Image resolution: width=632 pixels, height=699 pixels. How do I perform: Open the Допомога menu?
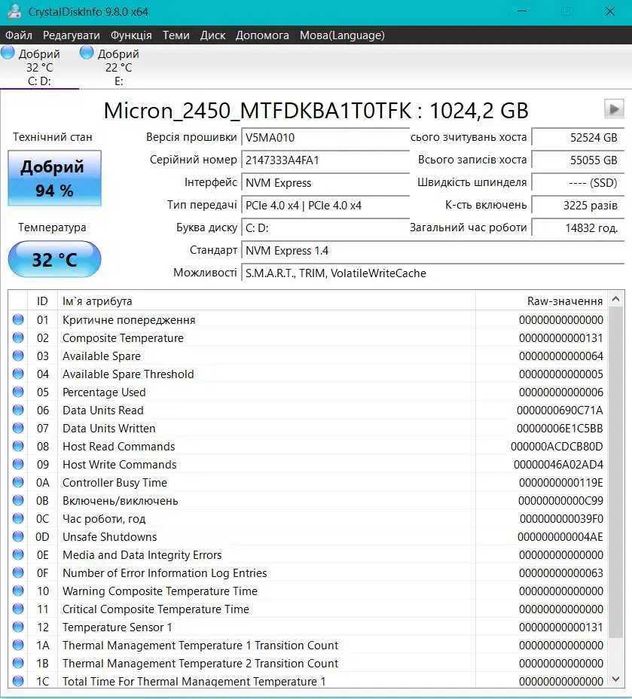[262, 35]
